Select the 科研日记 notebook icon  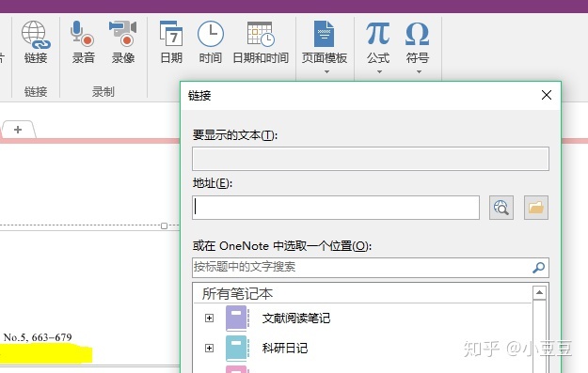point(237,348)
